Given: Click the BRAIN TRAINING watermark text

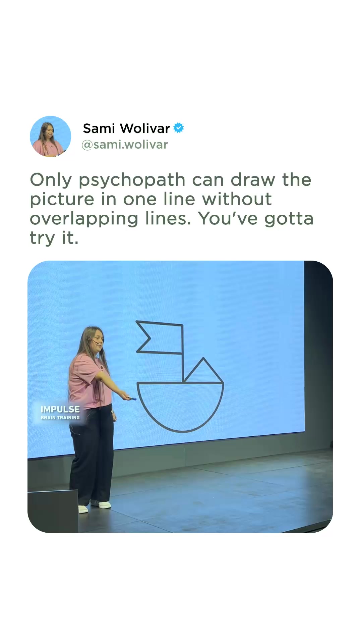Looking at the screenshot, I should pos(60,418).
